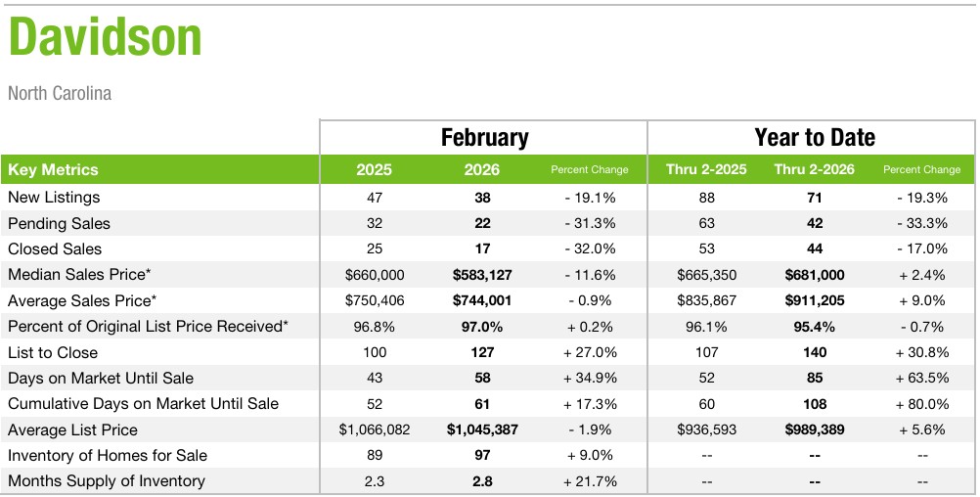Select the Average List Price label

(x=72, y=429)
